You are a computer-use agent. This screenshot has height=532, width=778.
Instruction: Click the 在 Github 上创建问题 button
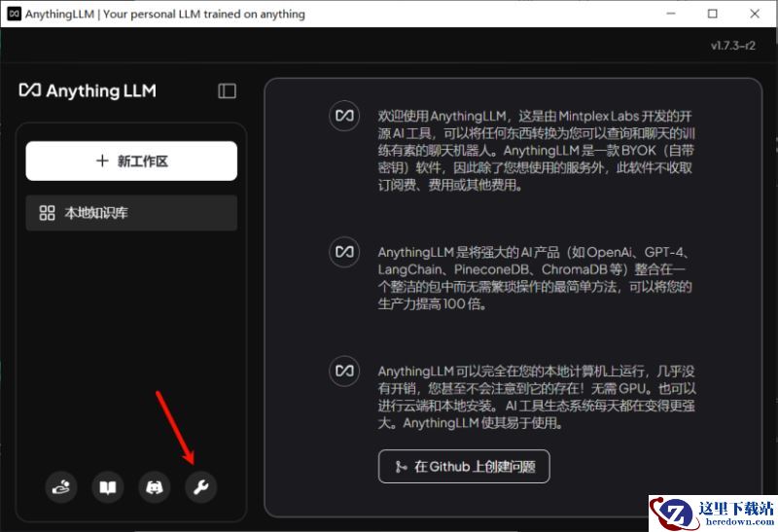pos(464,467)
